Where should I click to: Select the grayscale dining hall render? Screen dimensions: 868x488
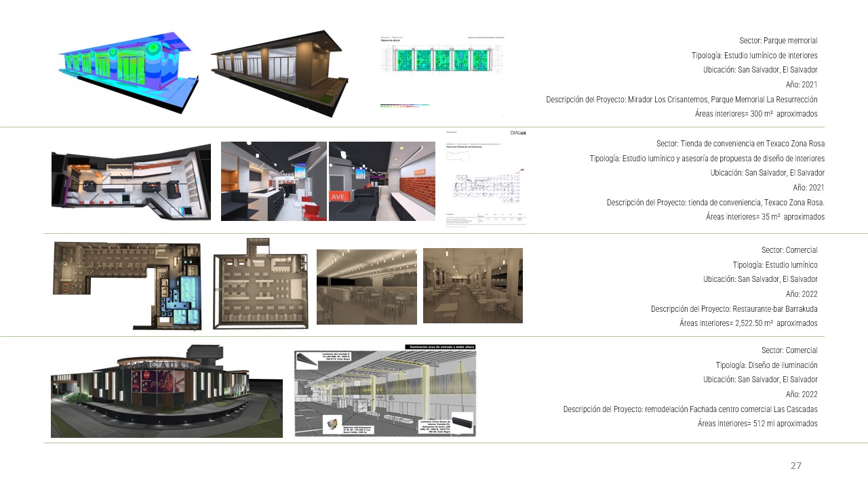coord(366,285)
